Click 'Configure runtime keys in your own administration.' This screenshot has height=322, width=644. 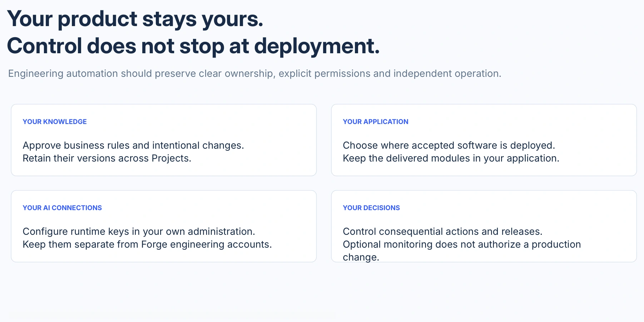[x=139, y=232]
